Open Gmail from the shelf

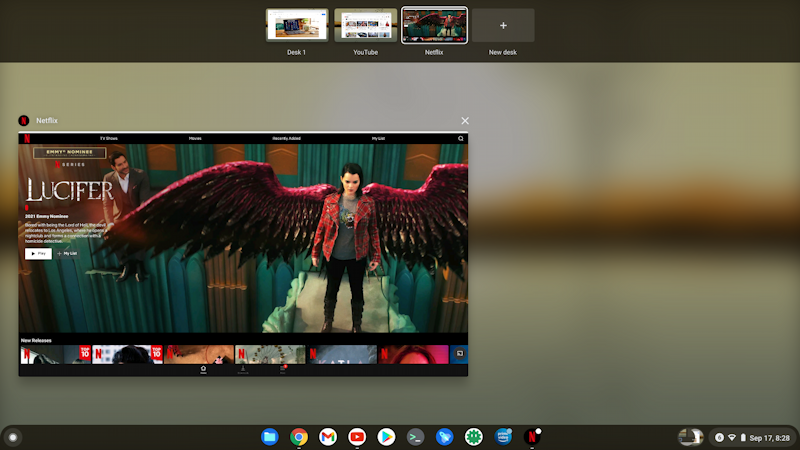[x=328, y=437]
